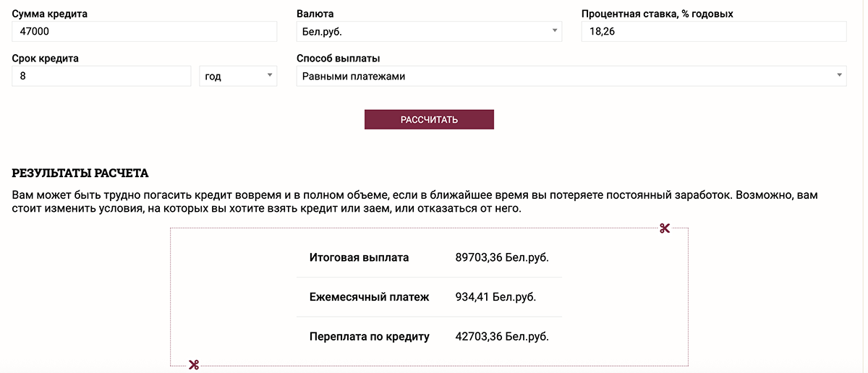The image size is (868, 373).
Task: Expand the loan term unit dropdown showing 'год'
Action: point(238,76)
